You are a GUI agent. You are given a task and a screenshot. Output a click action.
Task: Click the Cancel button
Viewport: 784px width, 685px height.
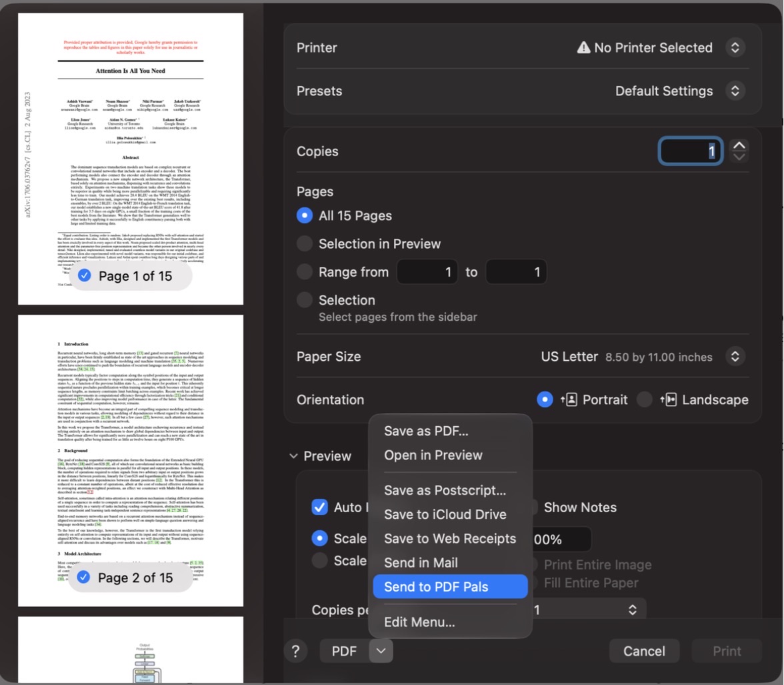pyautogui.click(x=644, y=651)
